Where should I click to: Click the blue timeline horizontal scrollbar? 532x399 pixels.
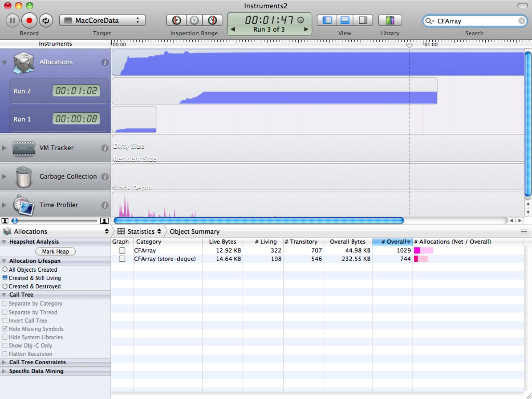tap(259, 221)
